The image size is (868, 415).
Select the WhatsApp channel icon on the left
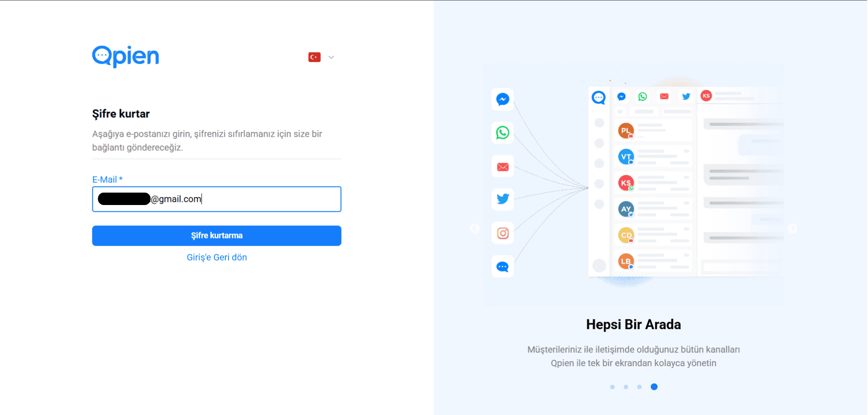tap(503, 133)
